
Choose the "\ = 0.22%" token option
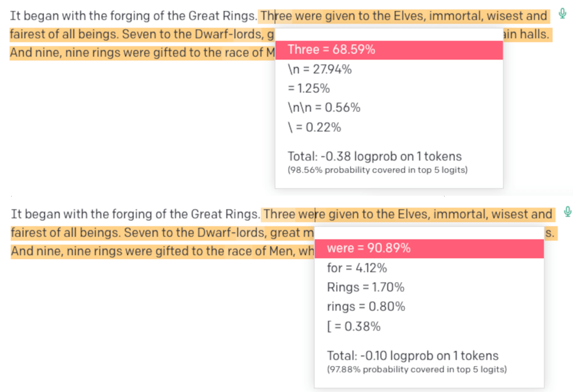[x=315, y=127]
